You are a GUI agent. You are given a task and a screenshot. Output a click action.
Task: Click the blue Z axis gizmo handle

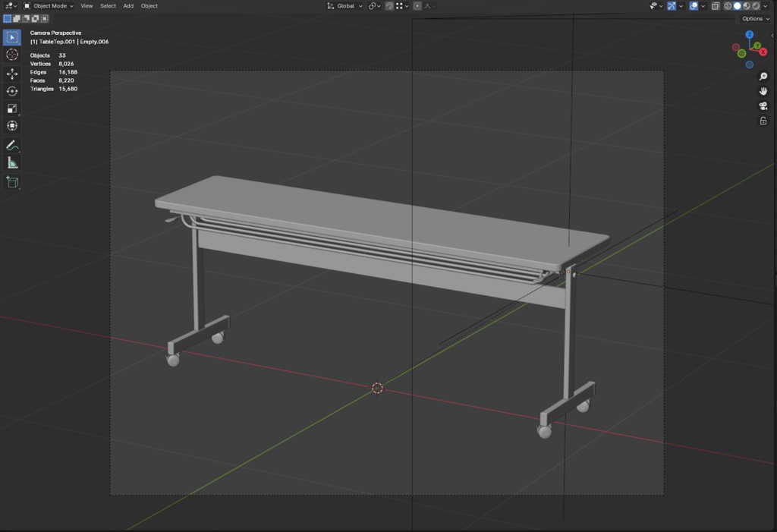tap(750, 34)
